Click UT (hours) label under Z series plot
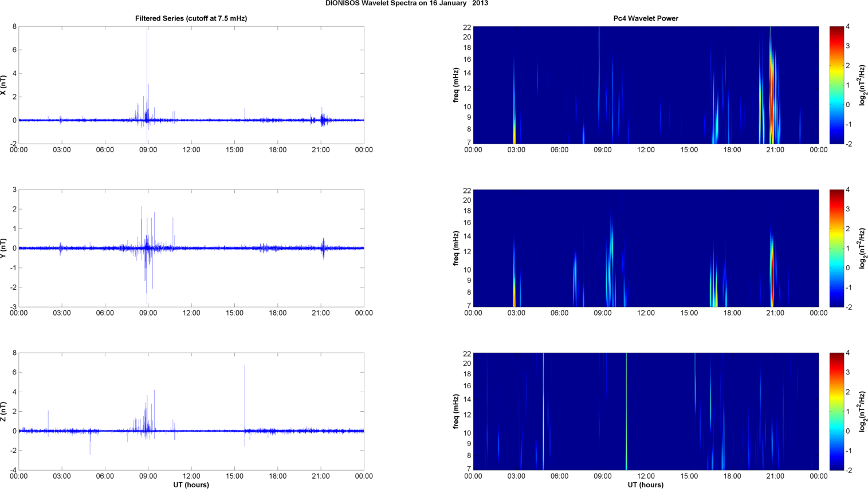868x489 pixels. click(191, 485)
